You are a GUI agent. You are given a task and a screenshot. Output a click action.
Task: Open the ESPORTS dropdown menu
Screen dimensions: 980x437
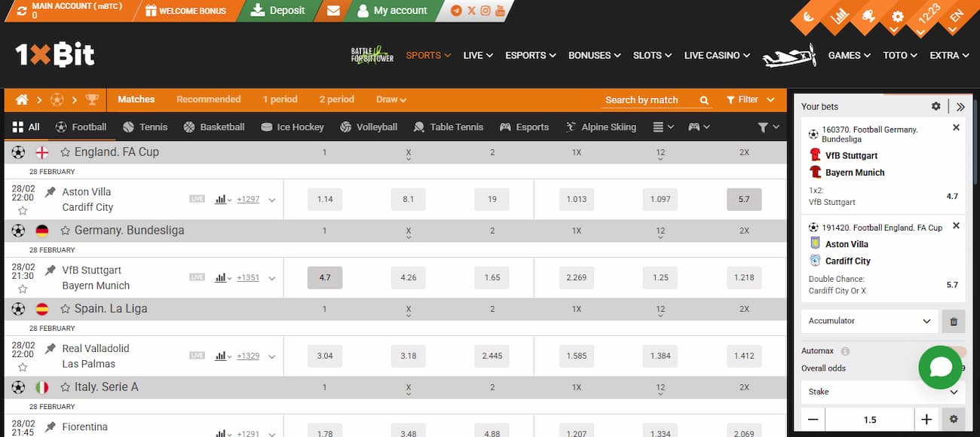coord(531,55)
